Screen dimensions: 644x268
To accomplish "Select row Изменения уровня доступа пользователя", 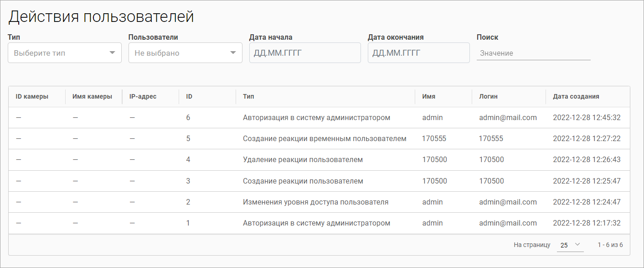I will 319,202.
